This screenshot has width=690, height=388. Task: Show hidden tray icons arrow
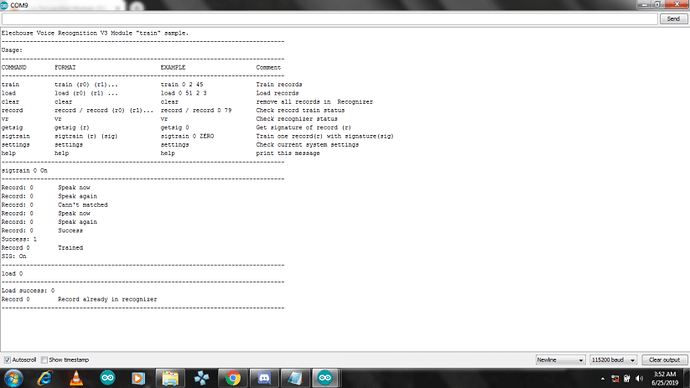click(x=602, y=379)
